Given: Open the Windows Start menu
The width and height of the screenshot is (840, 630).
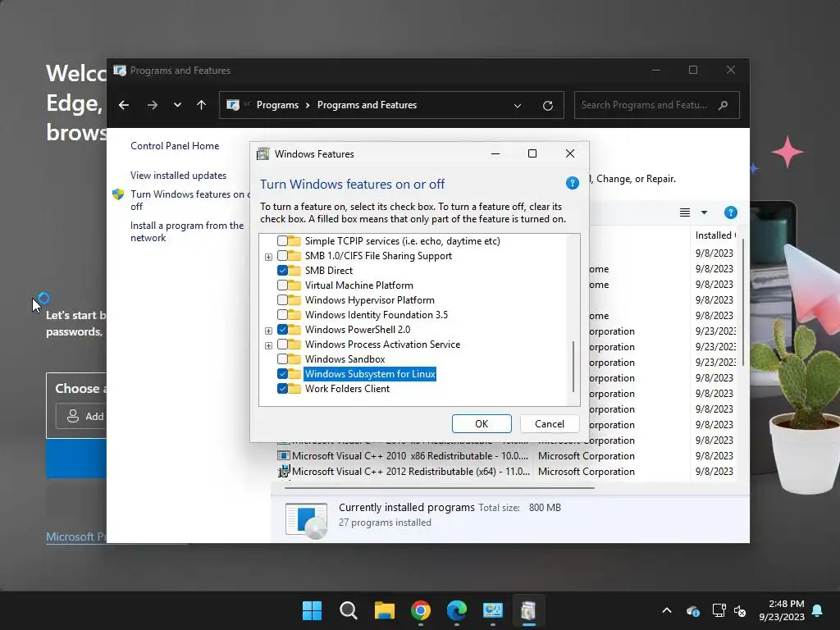Looking at the screenshot, I should coord(312,610).
